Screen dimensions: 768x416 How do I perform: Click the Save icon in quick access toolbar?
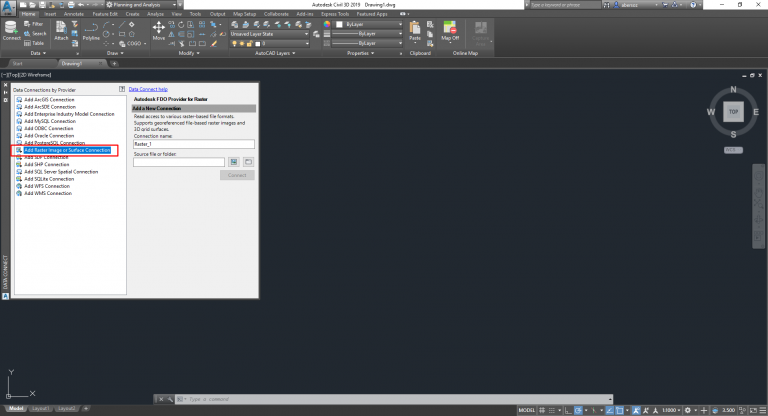pyautogui.click(x=42, y=4)
